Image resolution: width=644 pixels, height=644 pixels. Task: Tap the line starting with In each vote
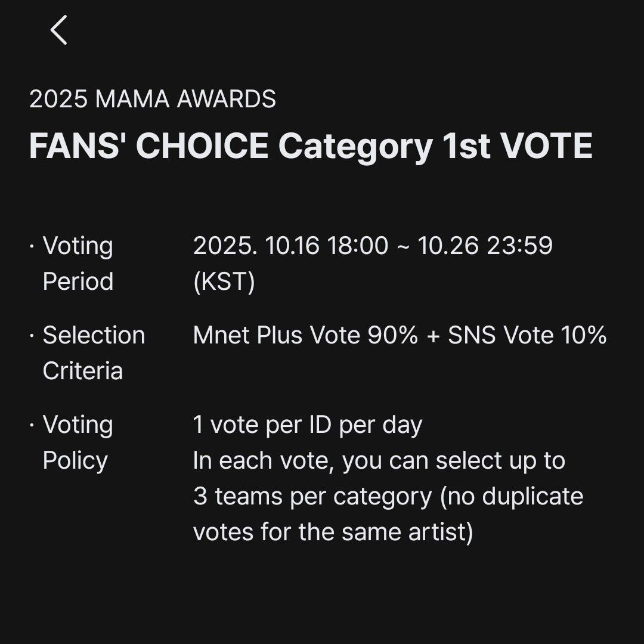[379, 460]
